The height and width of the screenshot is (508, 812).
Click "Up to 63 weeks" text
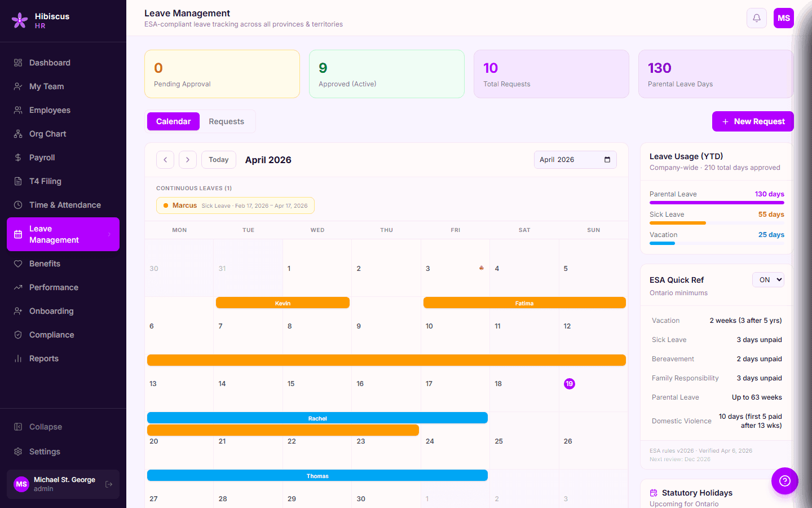[757, 397]
